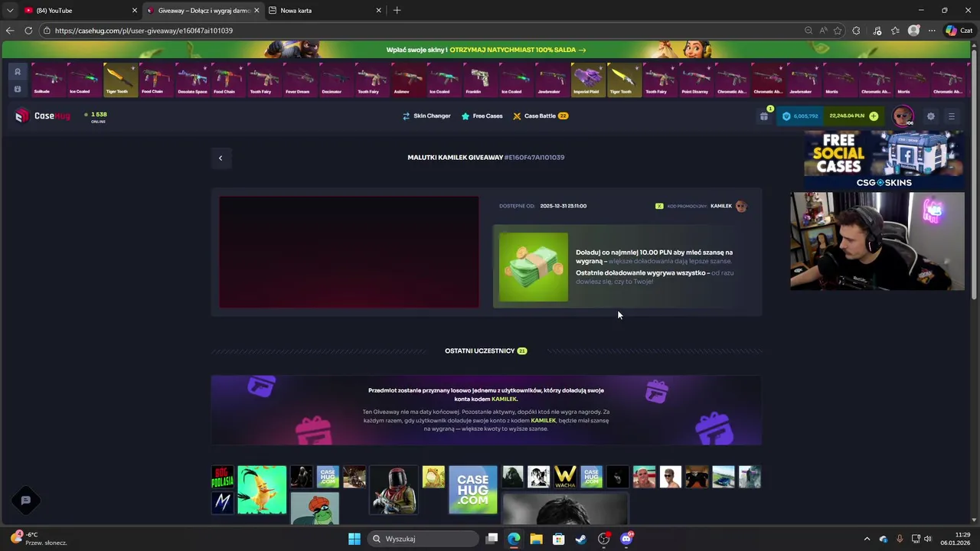980x551 pixels.
Task: Click the 6,005,792 coin balance
Action: click(x=800, y=116)
